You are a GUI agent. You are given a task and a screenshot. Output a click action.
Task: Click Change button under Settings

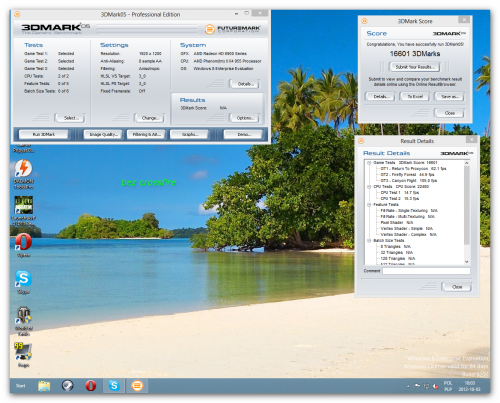[149, 118]
